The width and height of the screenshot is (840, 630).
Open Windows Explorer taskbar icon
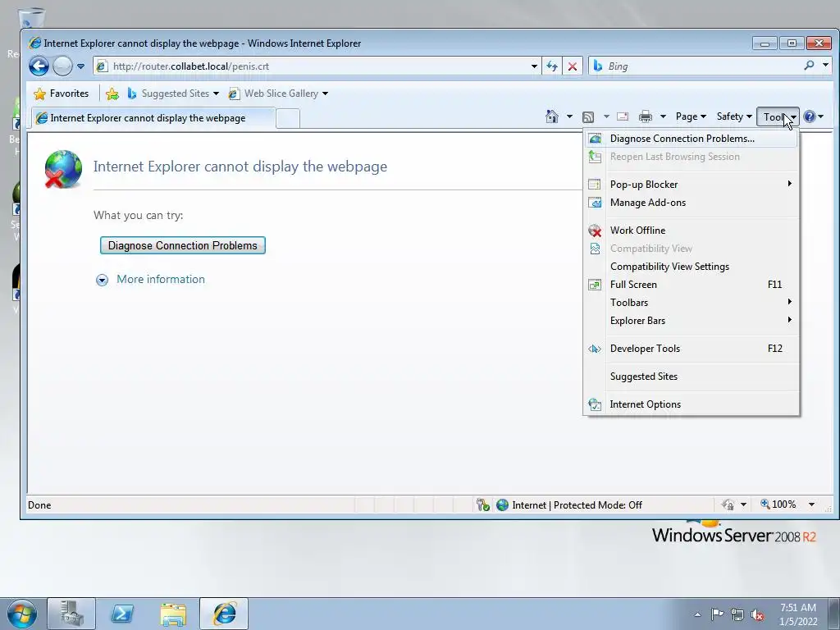[x=173, y=614]
